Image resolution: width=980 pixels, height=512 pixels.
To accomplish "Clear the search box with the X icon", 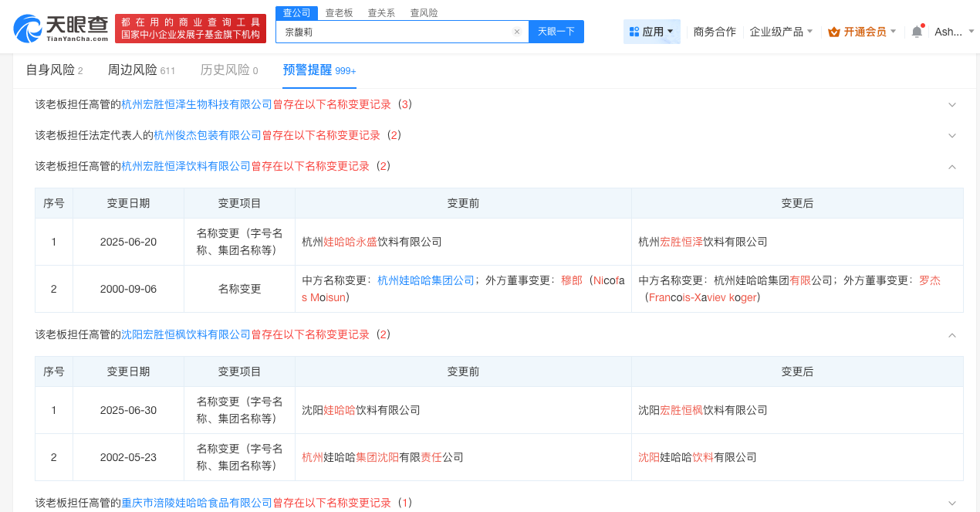I will [517, 32].
